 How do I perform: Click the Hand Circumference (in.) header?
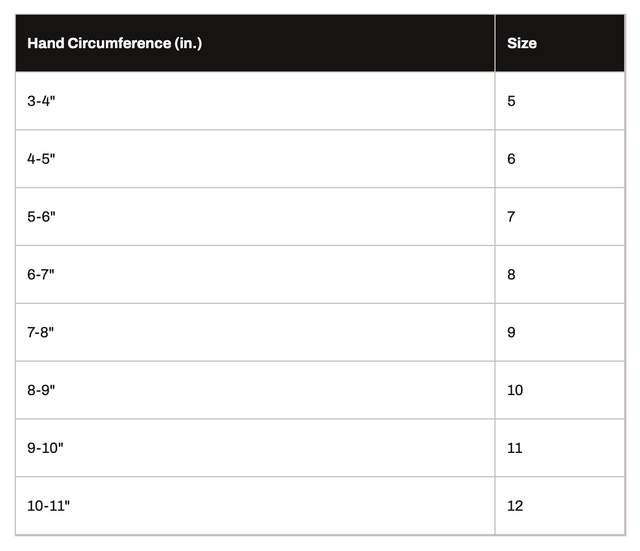(255, 43)
